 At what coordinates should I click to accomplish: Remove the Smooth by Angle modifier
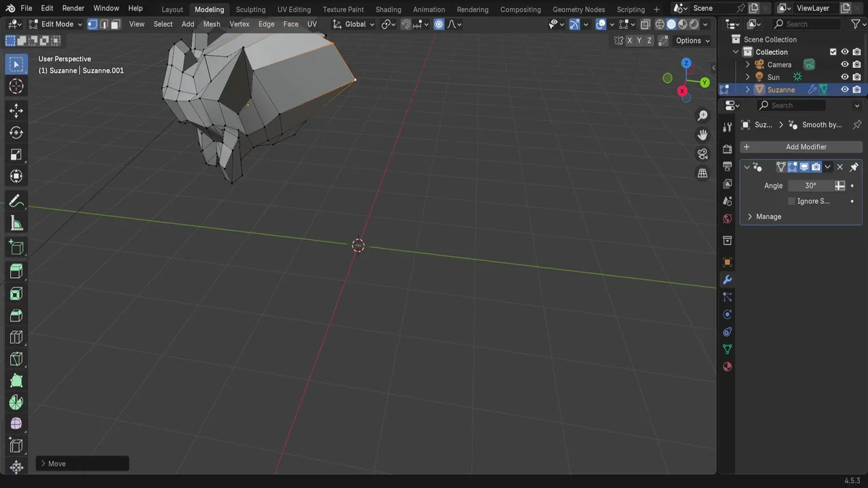(840, 167)
